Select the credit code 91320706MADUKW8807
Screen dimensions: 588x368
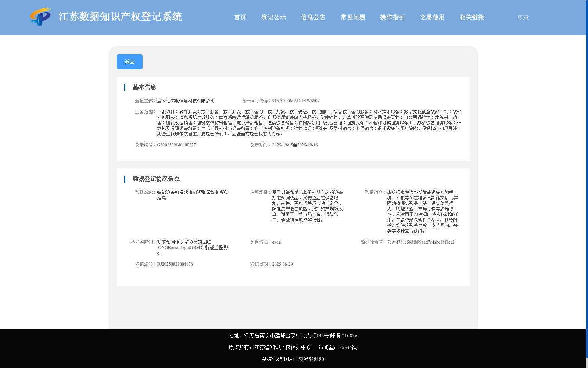click(296, 101)
